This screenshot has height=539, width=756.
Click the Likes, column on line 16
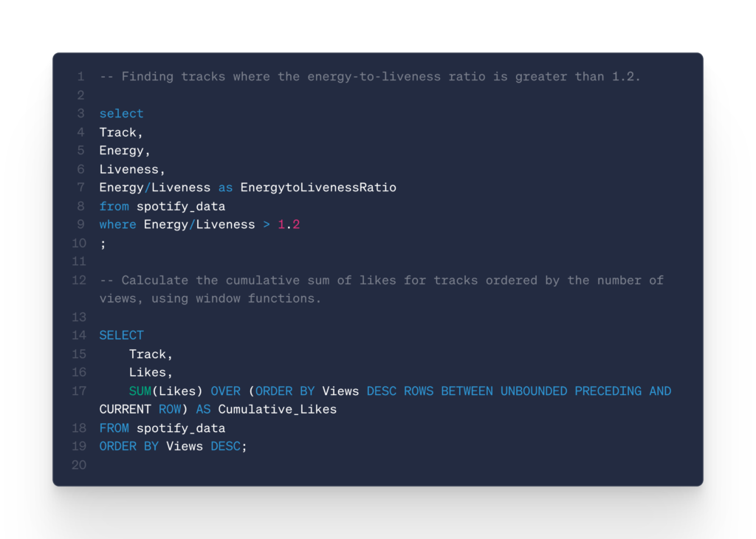click(x=151, y=372)
